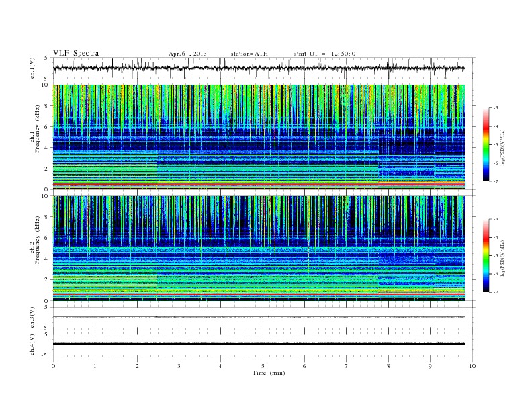Image resolution: width=532 pixels, height=411 pixels.
Task: Click the "-3" label on ch.1 colorbar
Action: coord(496,108)
